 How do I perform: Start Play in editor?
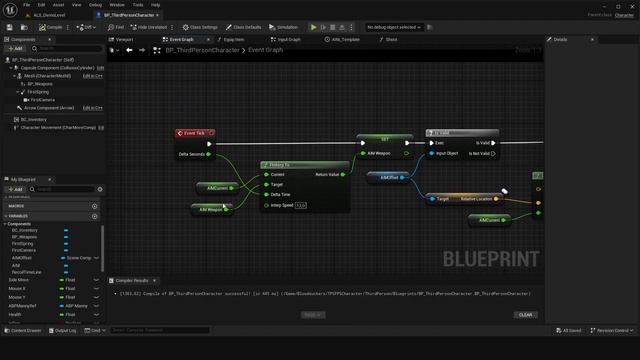point(313,27)
